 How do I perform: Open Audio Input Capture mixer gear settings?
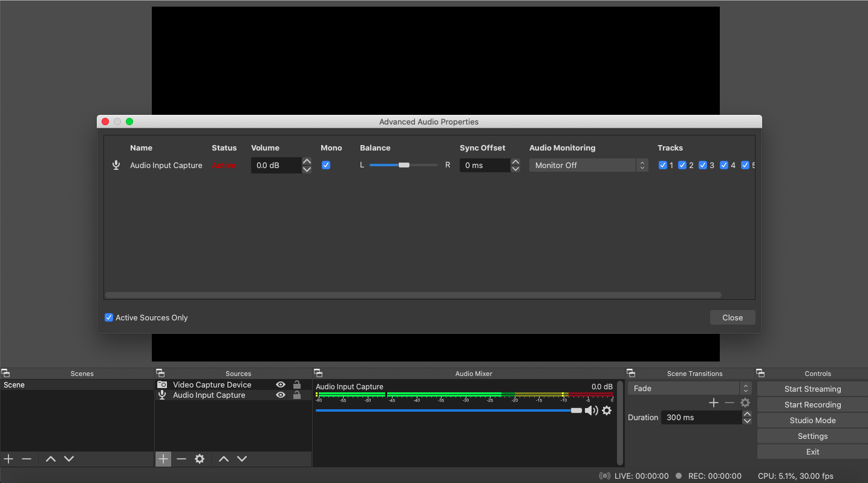[607, 410]
